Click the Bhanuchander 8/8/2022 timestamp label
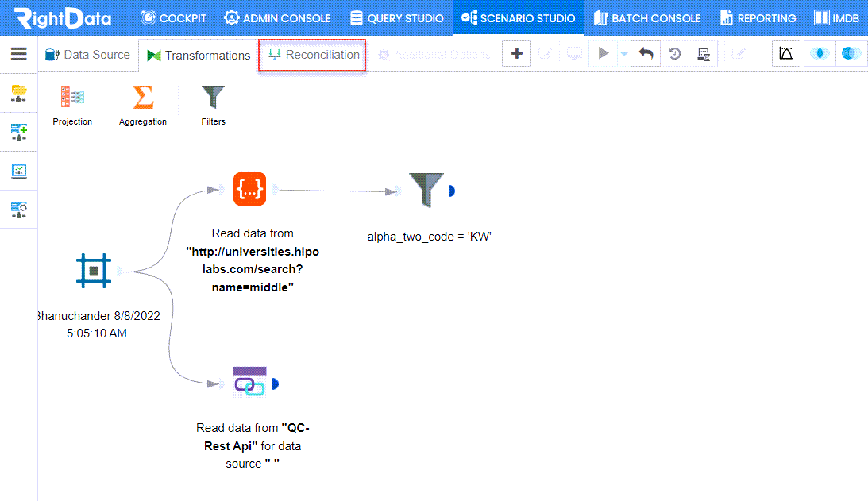This screenshot has height=501, width=868. tap(98, 325)
